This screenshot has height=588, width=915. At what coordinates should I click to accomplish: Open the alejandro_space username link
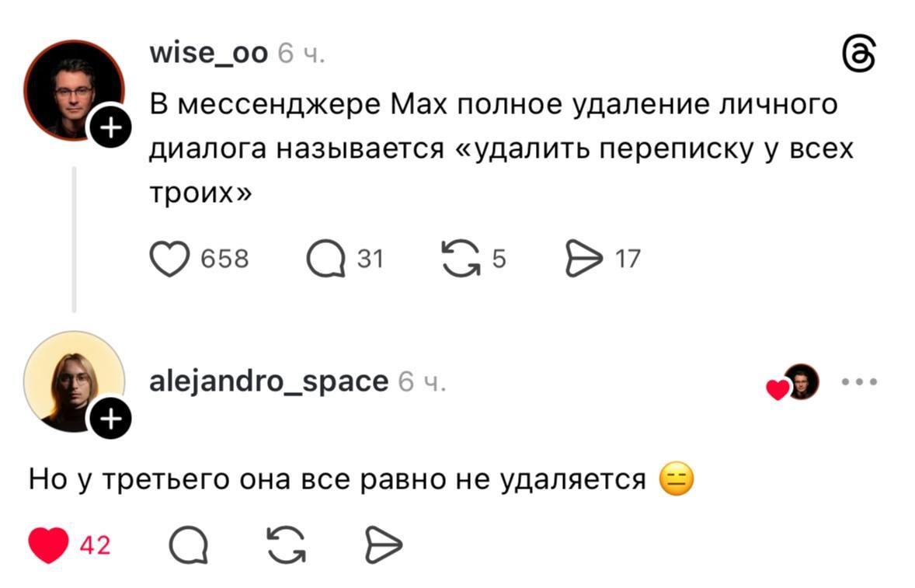click(268, 381)
